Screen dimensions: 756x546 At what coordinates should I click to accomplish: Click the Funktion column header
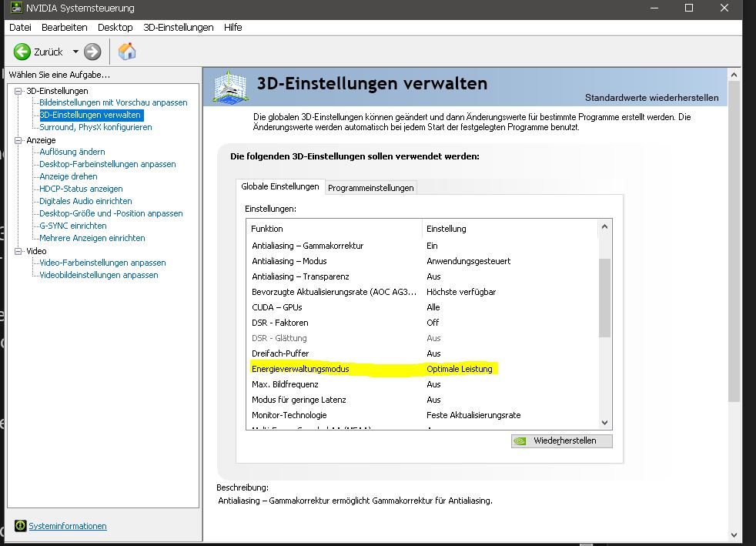point(335,229)
